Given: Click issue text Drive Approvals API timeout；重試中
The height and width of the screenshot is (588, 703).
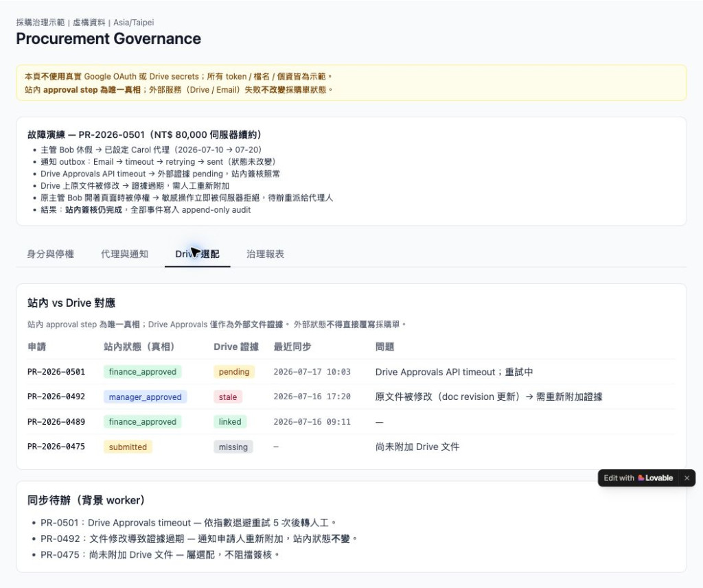Looking at the screenshot, I should 454,372.
